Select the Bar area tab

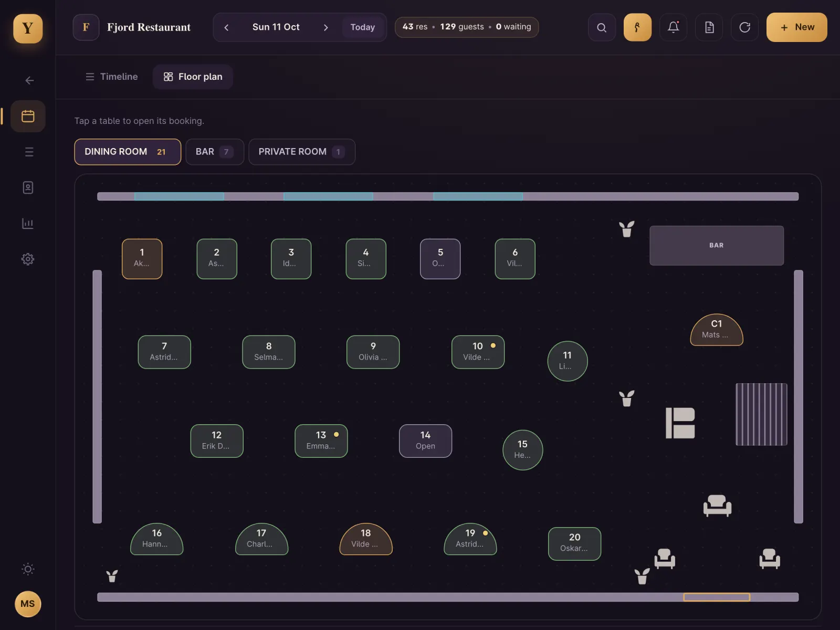pyautogui.click(x=215, y=152)
